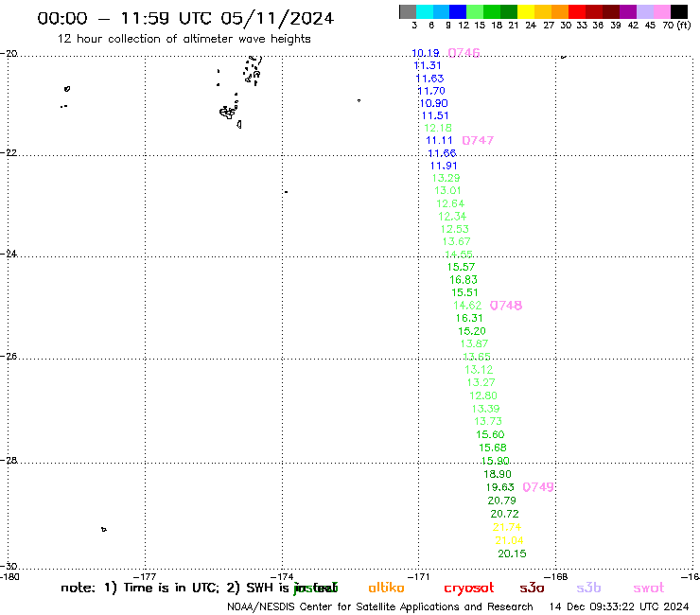Select the pink 70 ft legend swatch
Viewport: 700px width, 615px height.
(661, 11)
